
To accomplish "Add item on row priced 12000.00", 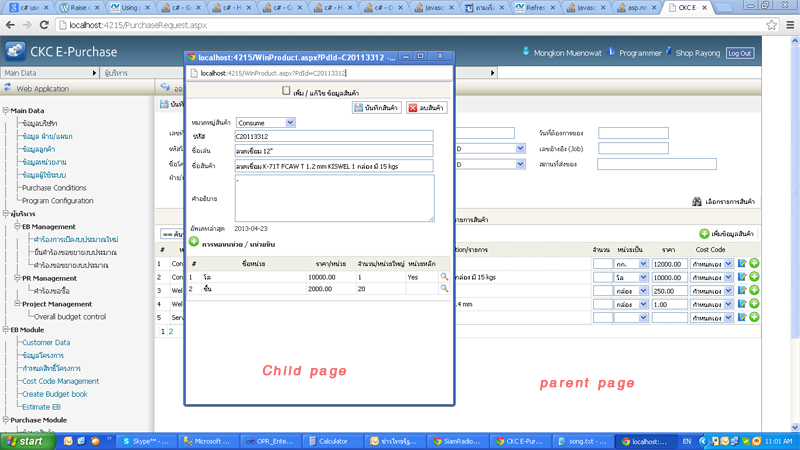I will pos(754,263).
